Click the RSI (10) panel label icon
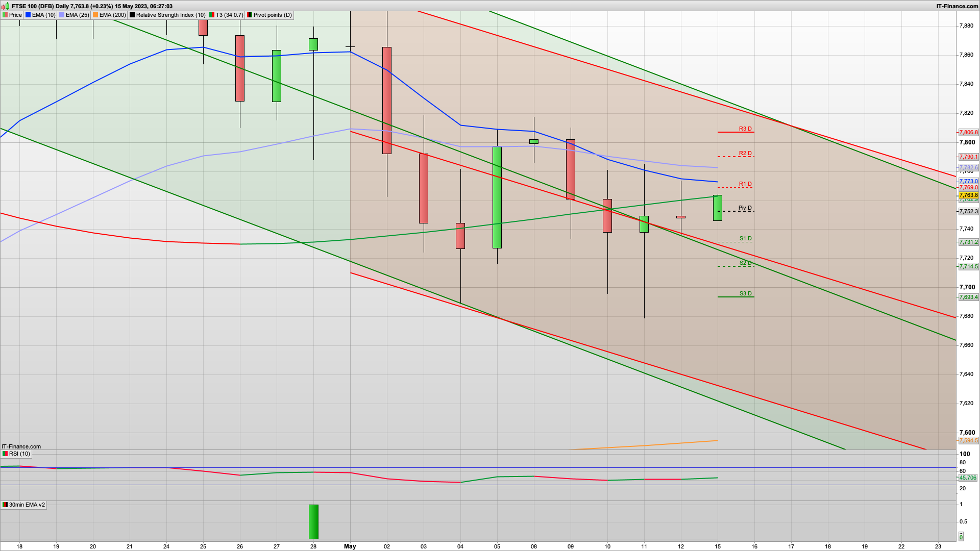The image size is (980, 551). tap(5, 454)
